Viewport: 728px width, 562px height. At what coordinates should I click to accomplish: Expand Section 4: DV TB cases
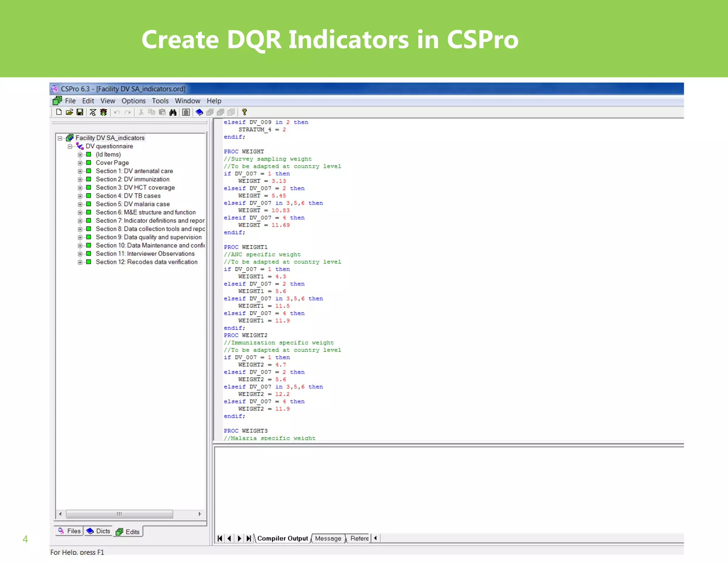point(80,196)
